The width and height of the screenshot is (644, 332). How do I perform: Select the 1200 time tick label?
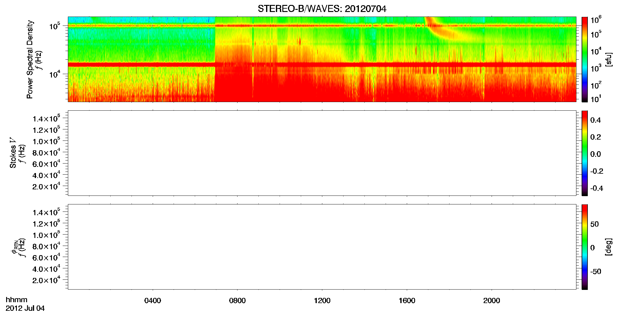(x=322, y=301)
